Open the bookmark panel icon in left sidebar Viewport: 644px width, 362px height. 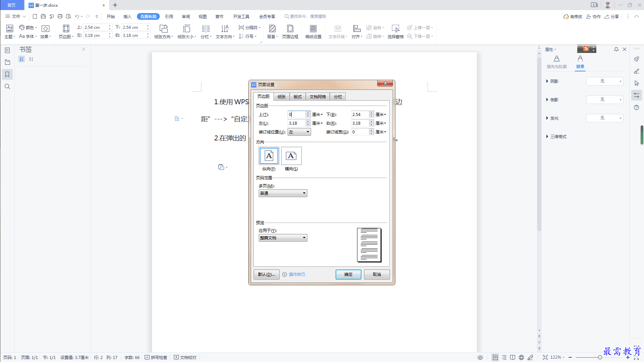point(7,74)
